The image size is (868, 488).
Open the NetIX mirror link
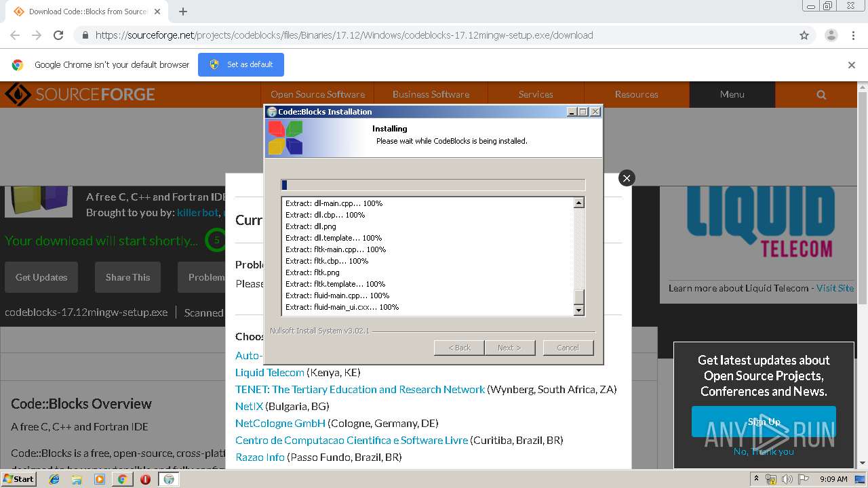249,406
